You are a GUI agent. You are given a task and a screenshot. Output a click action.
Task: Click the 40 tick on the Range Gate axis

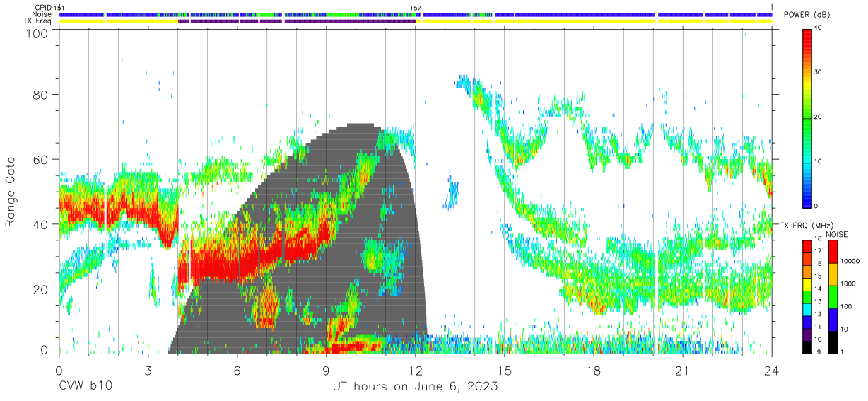[x=41, y=224]
